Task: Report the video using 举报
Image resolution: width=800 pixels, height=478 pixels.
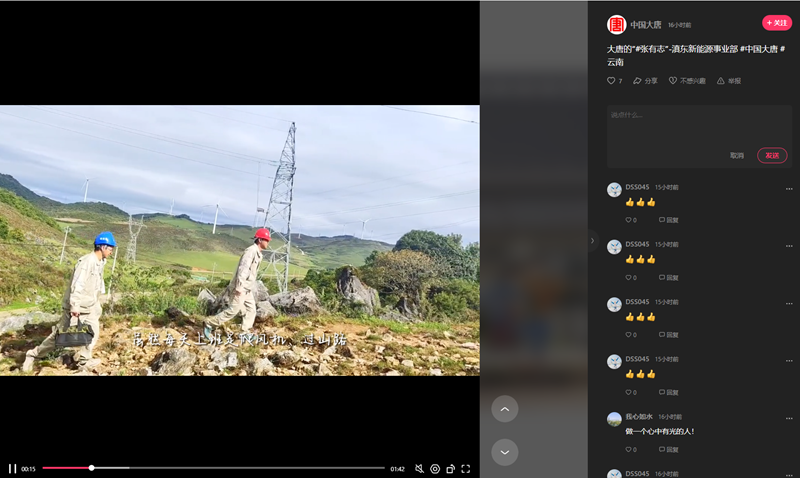Action: 729,81
